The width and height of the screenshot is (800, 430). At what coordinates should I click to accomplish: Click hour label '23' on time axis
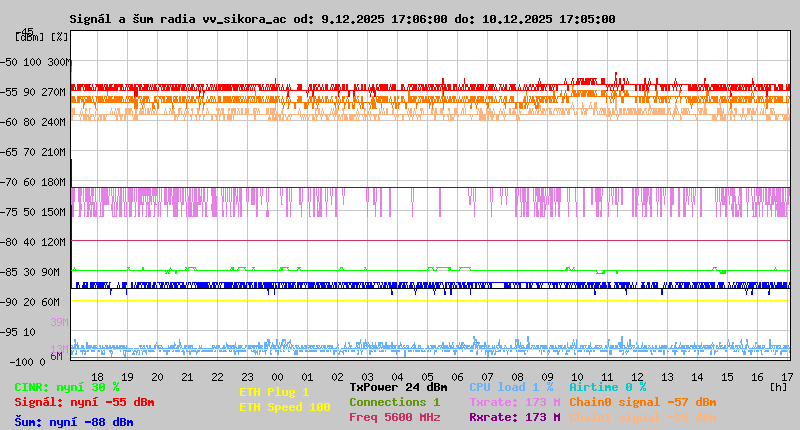(x=247, y=377)
